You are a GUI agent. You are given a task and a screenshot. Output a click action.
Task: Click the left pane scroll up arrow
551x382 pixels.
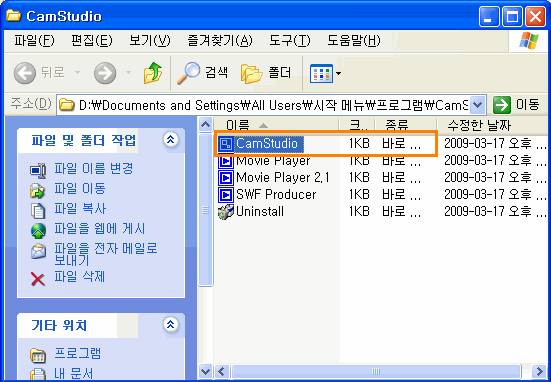[x=205, y=124]
